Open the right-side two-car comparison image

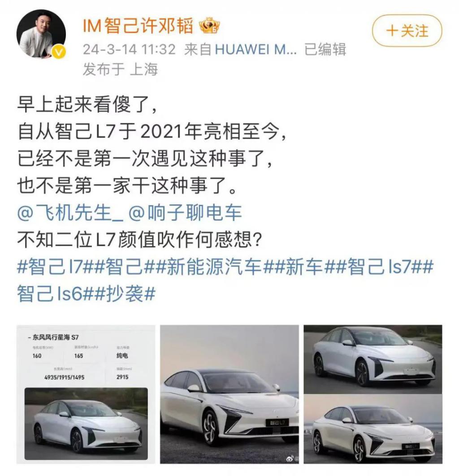click(373, 394)
